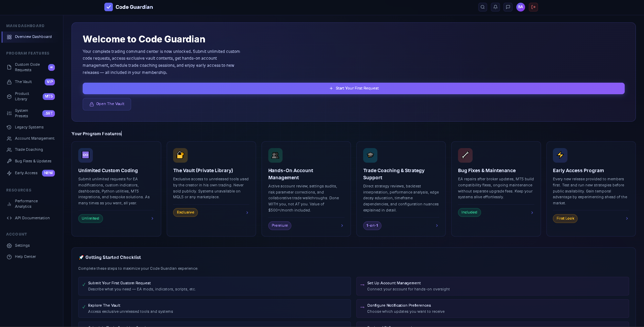Click arrow beside Set Up Account Management
The image size is (644, 327).
point(362,285)
